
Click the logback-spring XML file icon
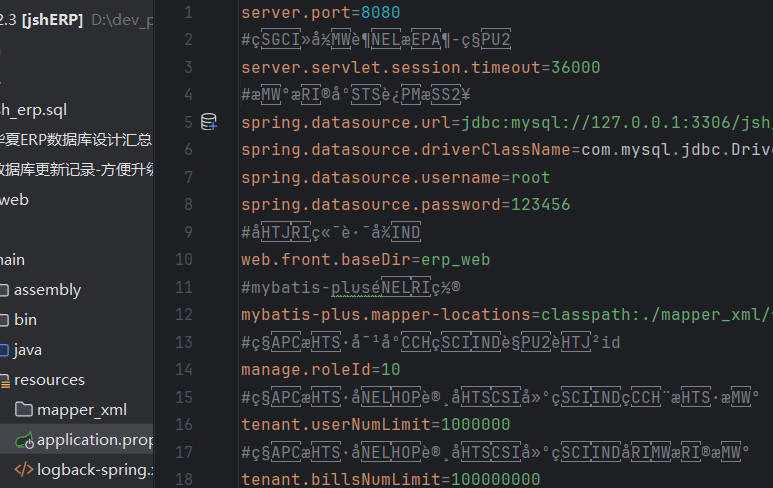click(x=24, y=470)
